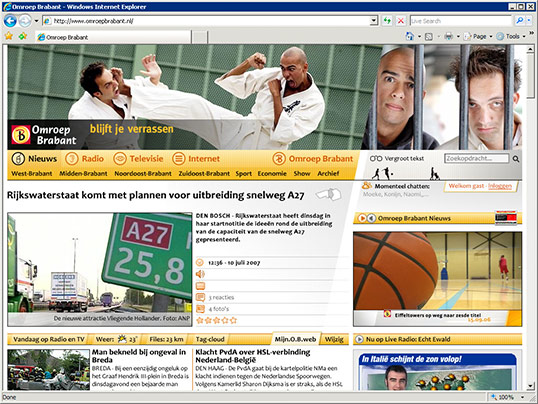The image size is (538, 404).
Task: Open the recent pages dropdown arrow
Action: (x=36, y=21)
